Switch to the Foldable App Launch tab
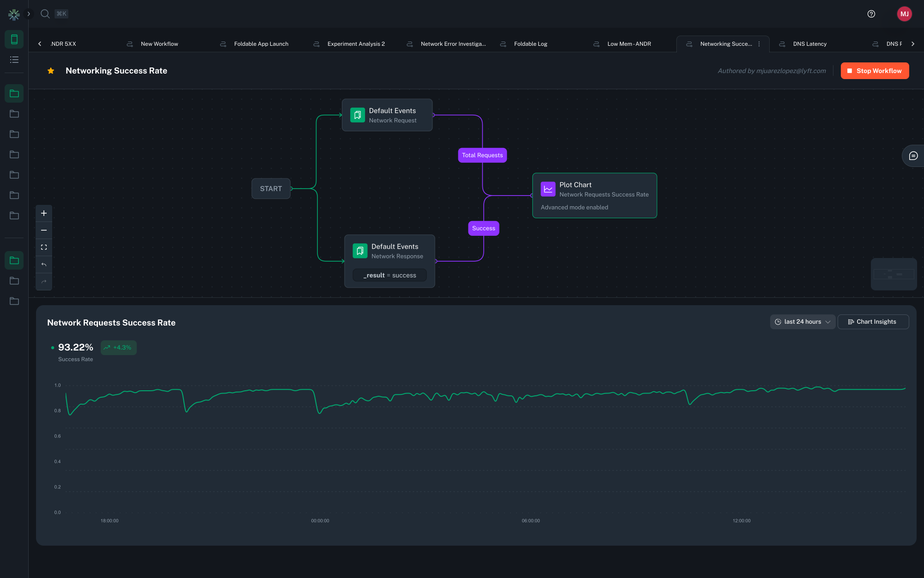 [261, 44]
